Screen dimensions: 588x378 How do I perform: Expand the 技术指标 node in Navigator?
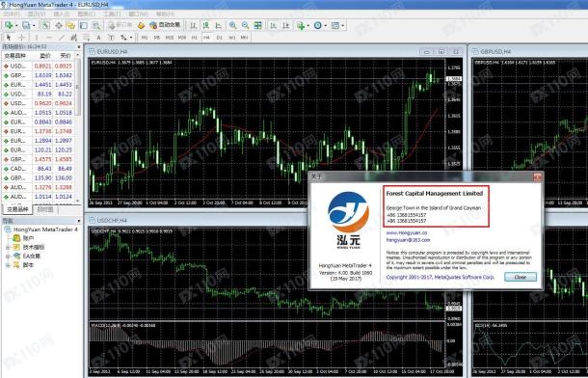click(8, 247)
